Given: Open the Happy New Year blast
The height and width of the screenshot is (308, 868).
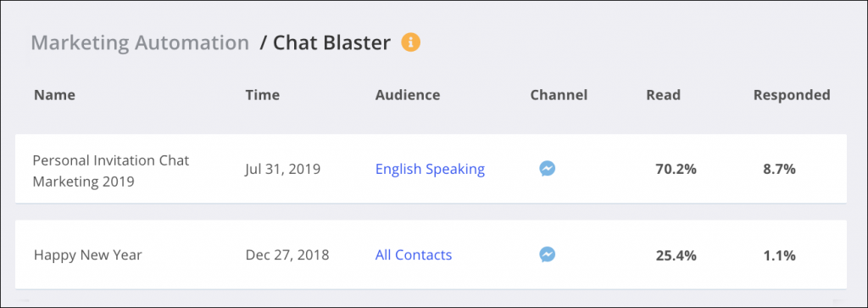Looking at the screenshot, I should [x=88, y=255].
